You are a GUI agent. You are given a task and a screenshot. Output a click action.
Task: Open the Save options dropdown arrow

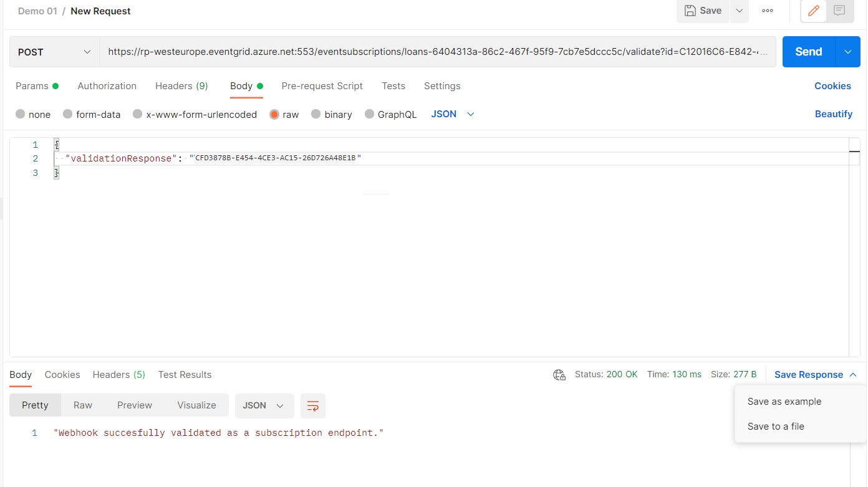coord(740,11)
